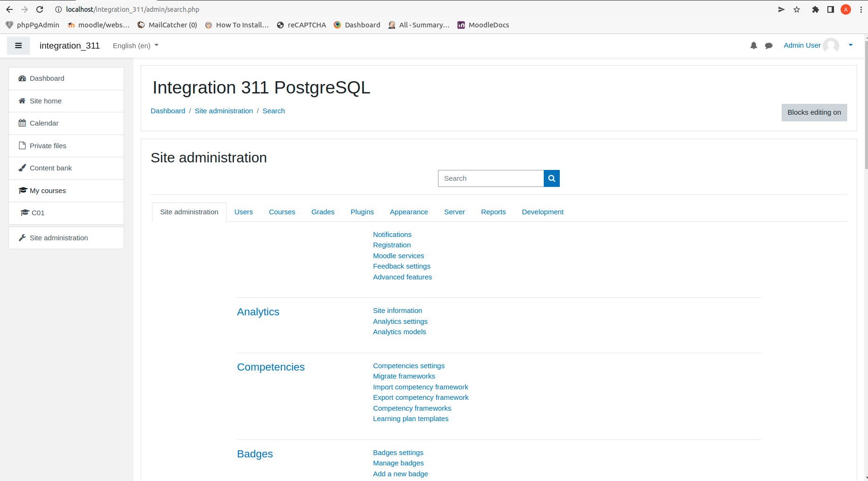Viewport: 868px width, 481px height.
Task: Open the phpPgAdmin bookmark
Action: pos(33,25)
